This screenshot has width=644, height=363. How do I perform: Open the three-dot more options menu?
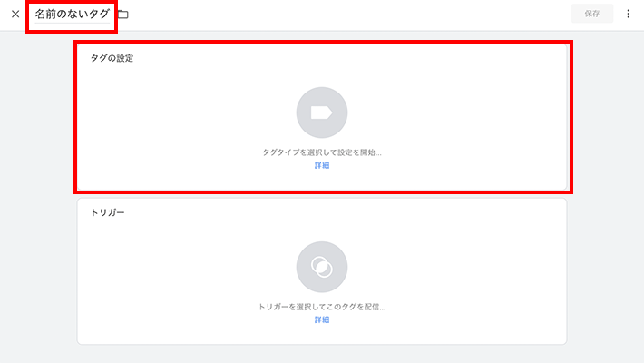point(628,14)
